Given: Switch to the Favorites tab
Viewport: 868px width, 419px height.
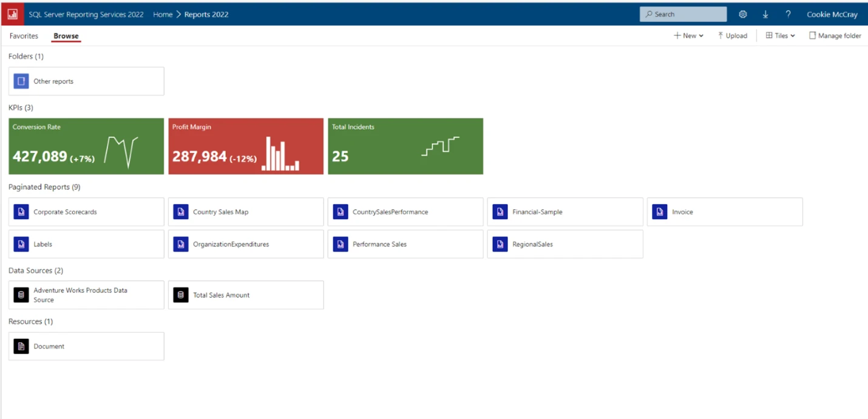Looking at the screenshot, I should pyautogui.click(x=24, y=35).
